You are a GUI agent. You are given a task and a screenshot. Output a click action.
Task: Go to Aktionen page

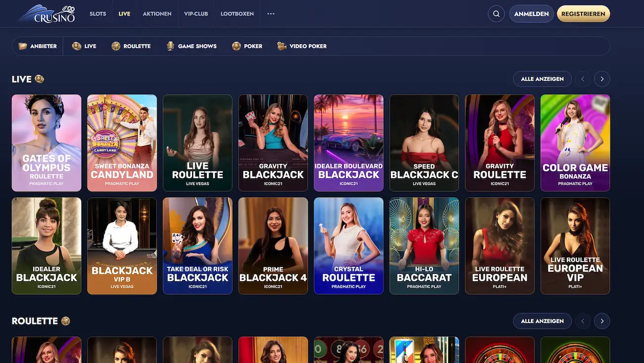[157, 14]
